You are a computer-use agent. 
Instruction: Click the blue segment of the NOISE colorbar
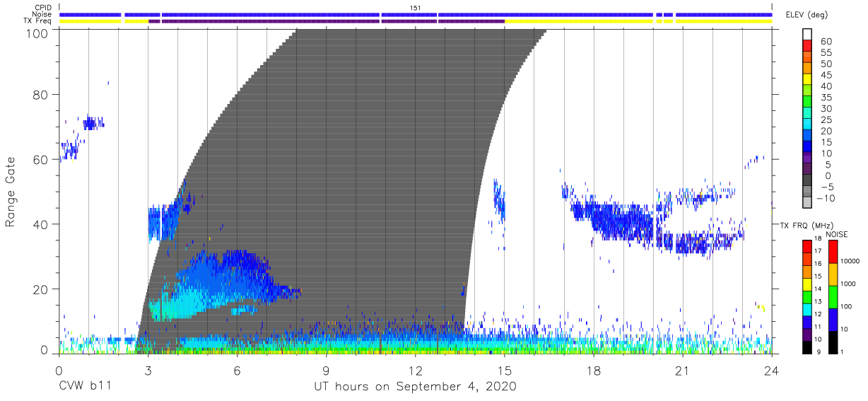[x=833, y=320]
